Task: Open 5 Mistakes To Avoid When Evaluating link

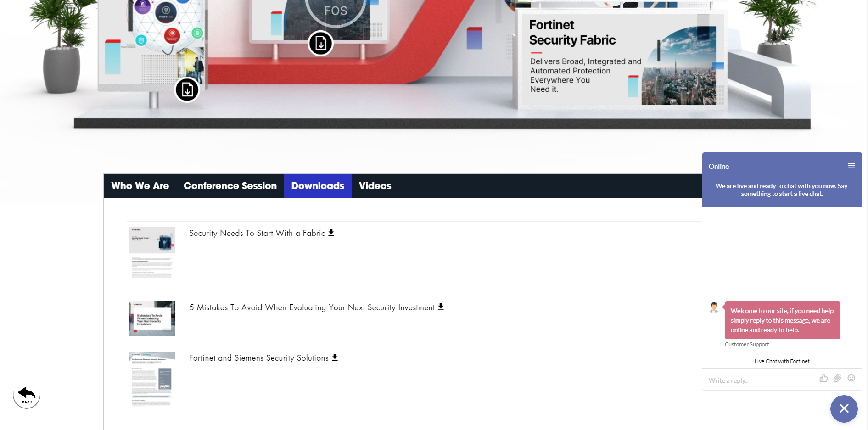Action: [x=312, y=307]
